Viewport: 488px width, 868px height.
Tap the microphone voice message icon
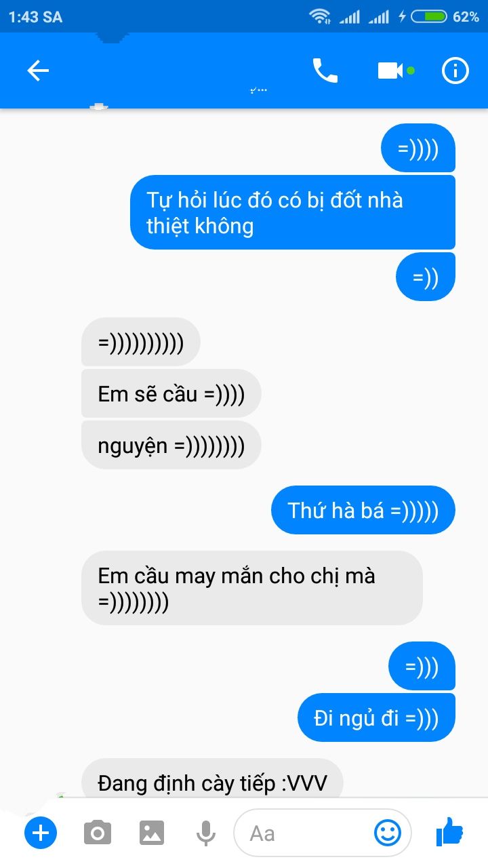[206, 833]
